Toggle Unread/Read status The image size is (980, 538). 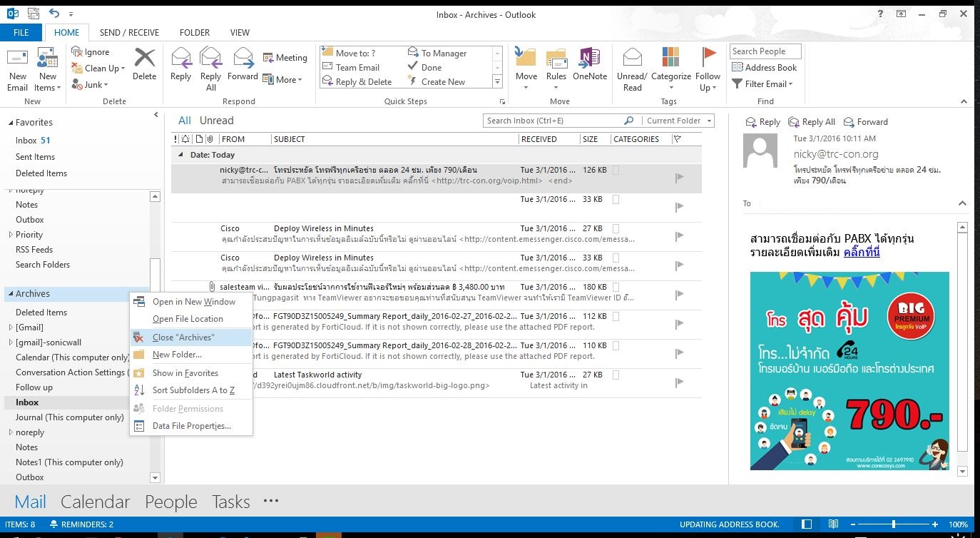[x=632, y=69]
